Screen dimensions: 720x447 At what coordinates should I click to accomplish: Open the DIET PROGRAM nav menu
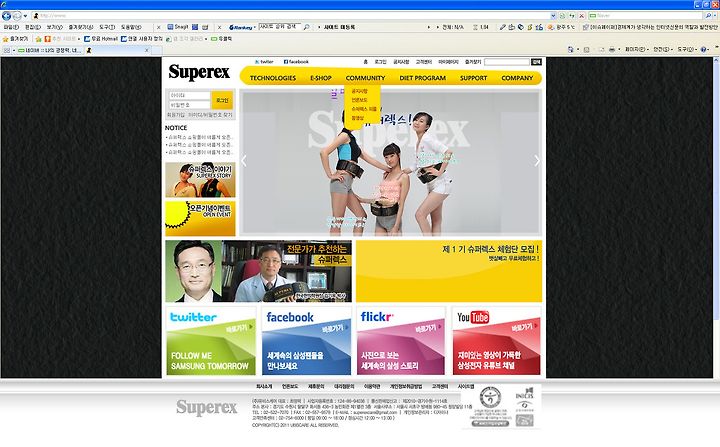pos(422,78)
